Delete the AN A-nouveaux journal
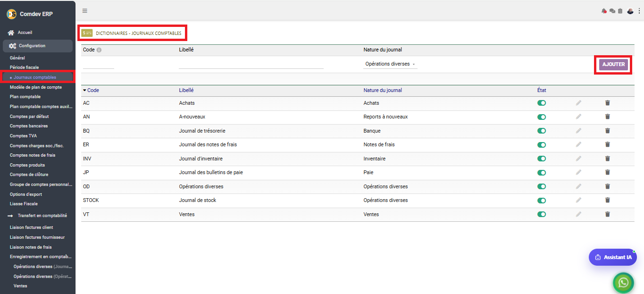Screen dimensions: 644x294 tap(608, 117)
